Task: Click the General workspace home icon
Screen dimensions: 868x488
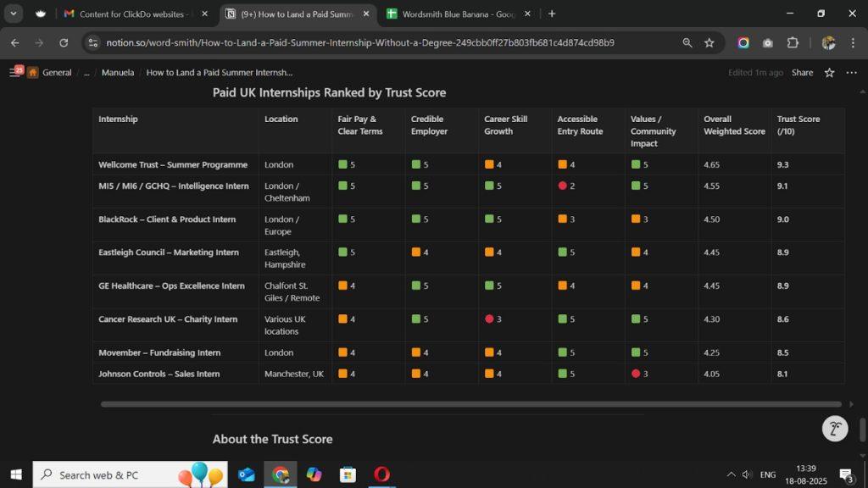Action: point(33,73)
